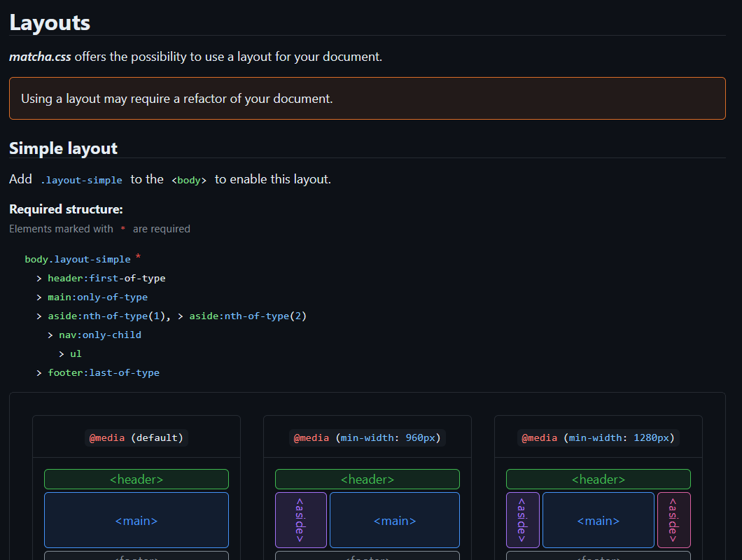
Task: Click the <body> inline code tag
Action: pos(189,180)
